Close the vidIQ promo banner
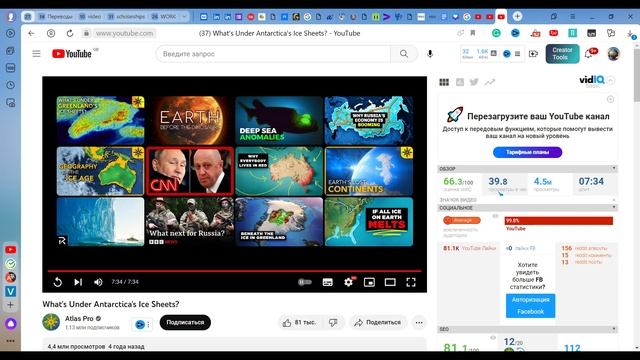Image resolution: width=640 pixels, height=360 pixels. [610, 99]
